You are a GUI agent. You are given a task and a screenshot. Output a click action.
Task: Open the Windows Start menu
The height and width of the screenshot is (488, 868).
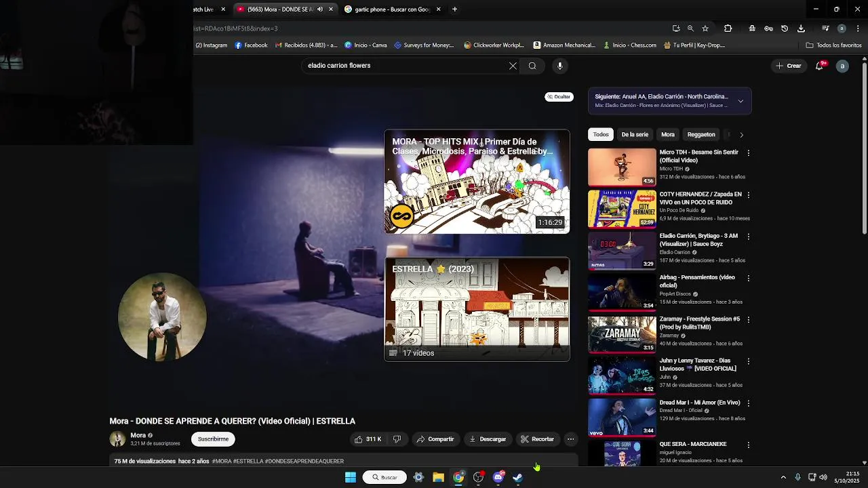click(351, 477)
